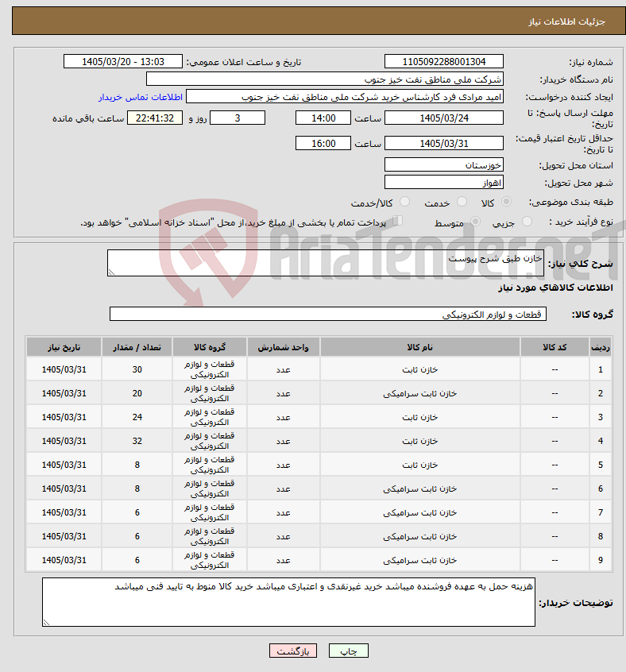This screenshot has width=626, height=672.
Task: Click item name خازن ثابت in row 5
Action: pos(420,465)
